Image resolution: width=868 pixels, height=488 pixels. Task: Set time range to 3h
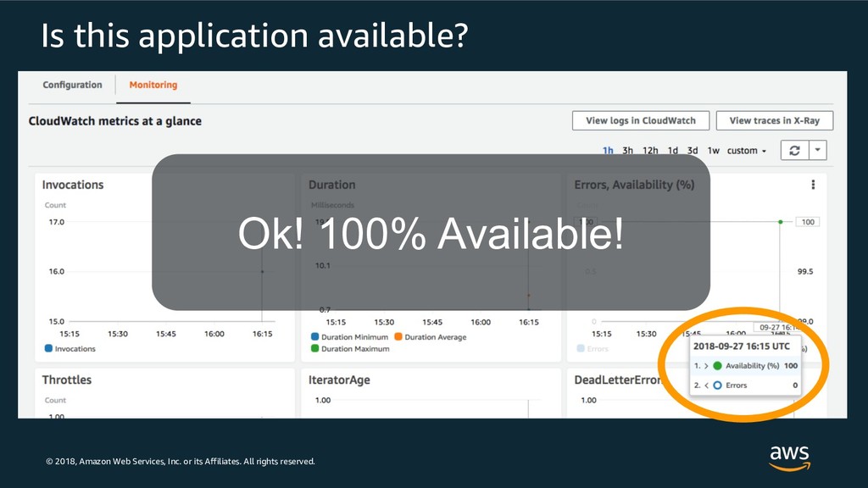point(628,151)
